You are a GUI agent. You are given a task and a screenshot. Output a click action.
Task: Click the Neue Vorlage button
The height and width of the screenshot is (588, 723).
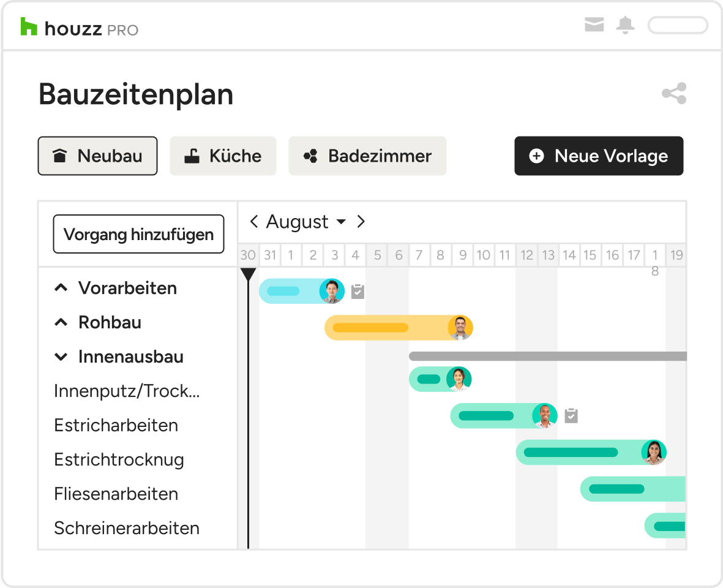point(599,156)
